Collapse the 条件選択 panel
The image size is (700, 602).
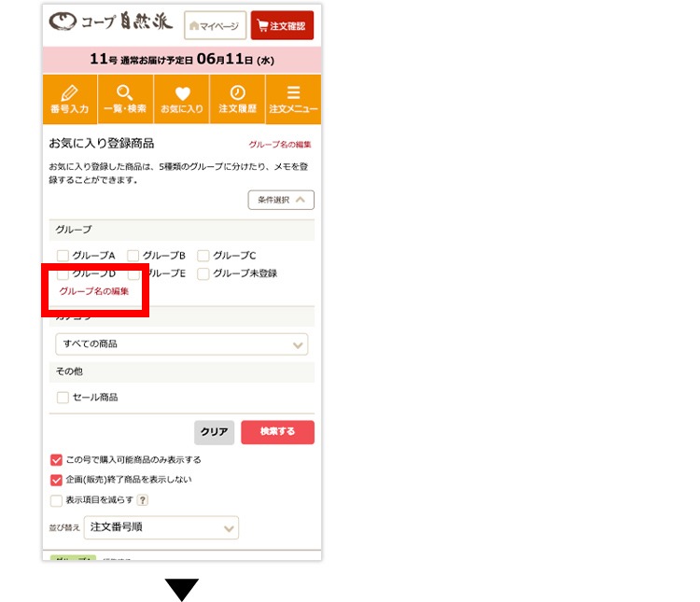(280, 200)
